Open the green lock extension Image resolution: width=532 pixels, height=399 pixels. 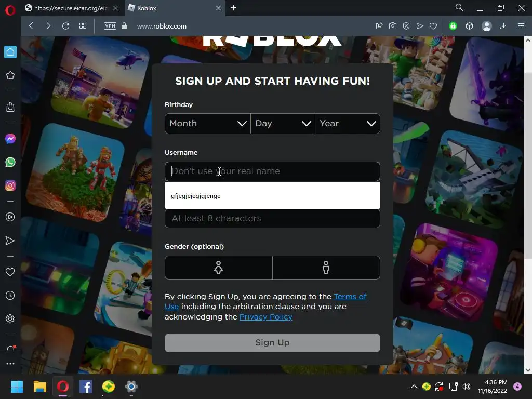(453, 26)
